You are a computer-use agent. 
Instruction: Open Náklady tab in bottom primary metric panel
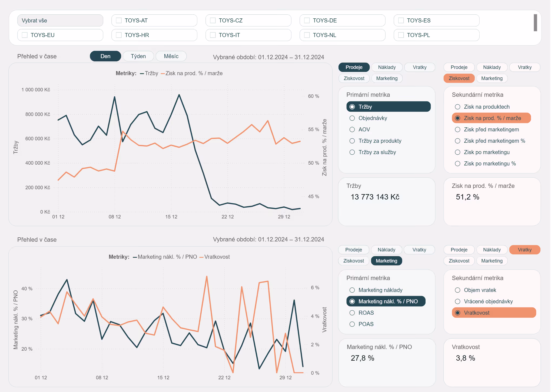(387, 250)
